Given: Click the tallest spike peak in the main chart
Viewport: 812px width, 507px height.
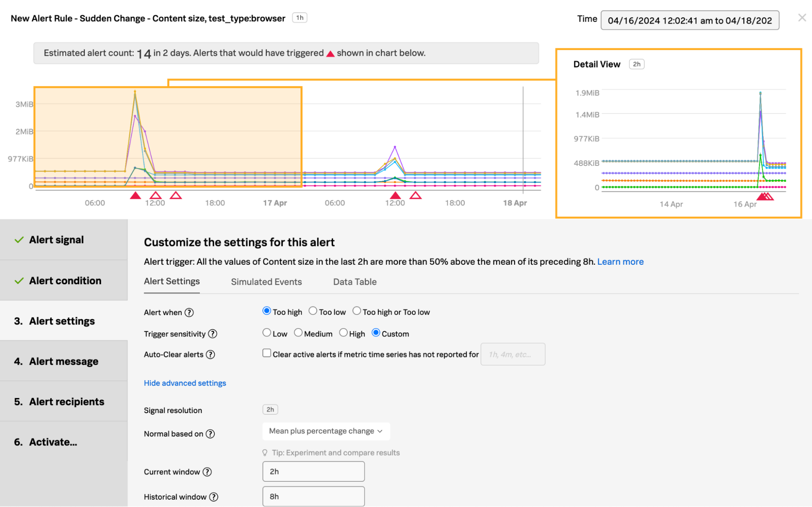Looking at the screenshot, I should (135, 92).
